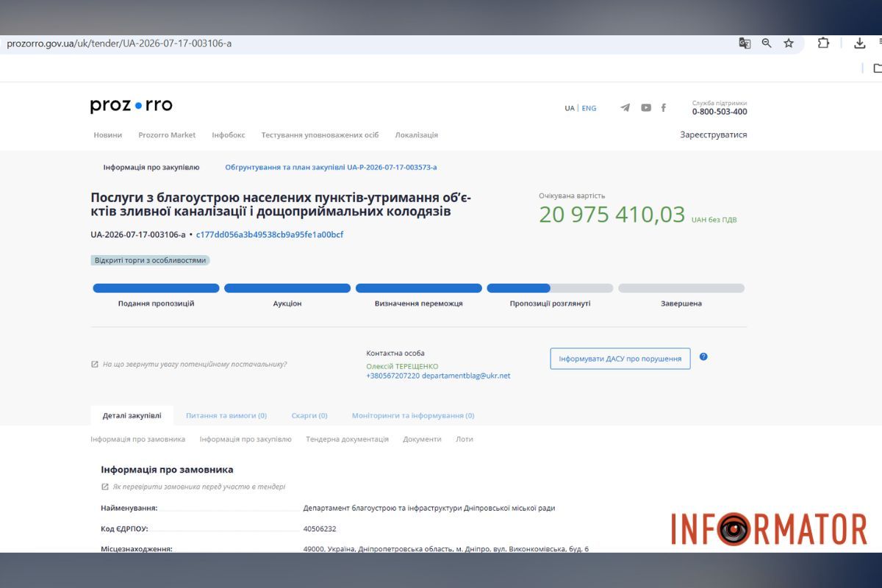
Task: Click the address bar URL
Action: pos(119,43)
